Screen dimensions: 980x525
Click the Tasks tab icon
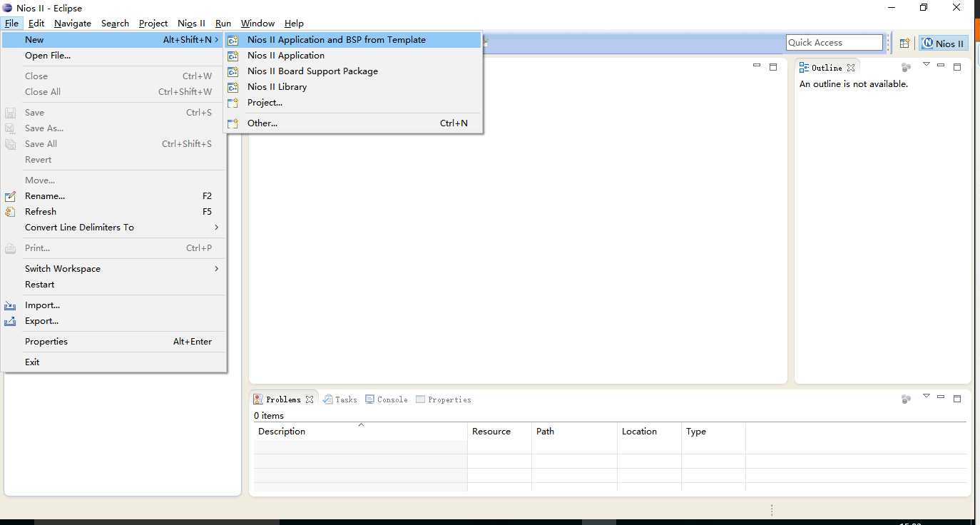click(x=328, y=399)
